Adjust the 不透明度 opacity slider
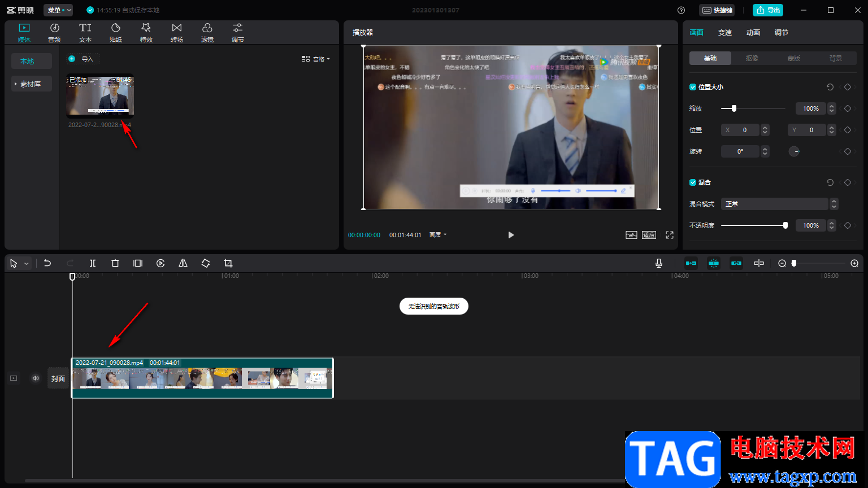This screenshot has height=488, width=868. click(x=754, y=225)
